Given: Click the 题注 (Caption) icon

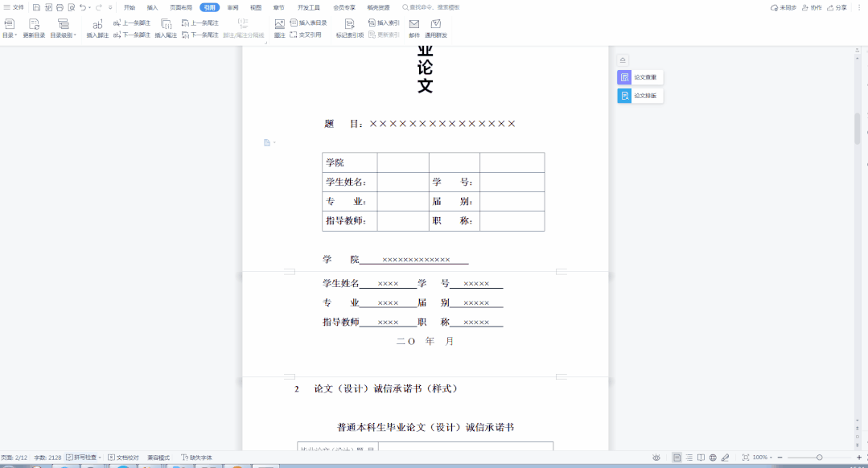Looking at the screenshot, I should coord(279,25).
